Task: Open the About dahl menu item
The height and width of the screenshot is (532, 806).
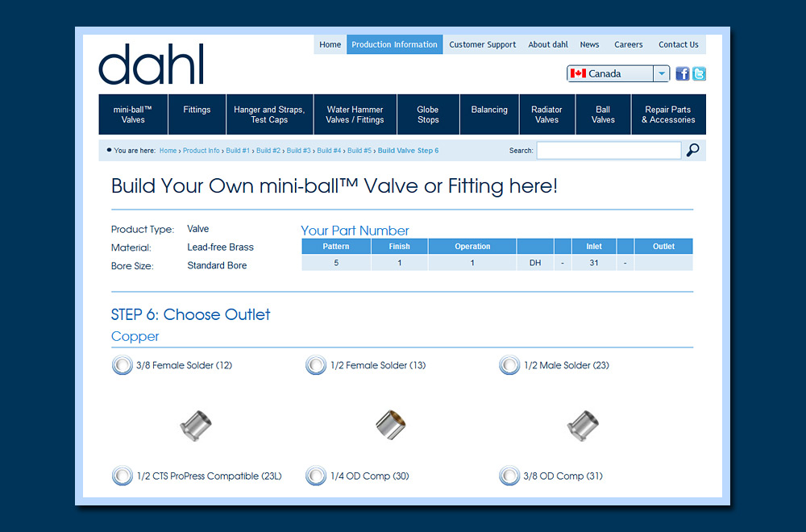Action: (548, 44)
